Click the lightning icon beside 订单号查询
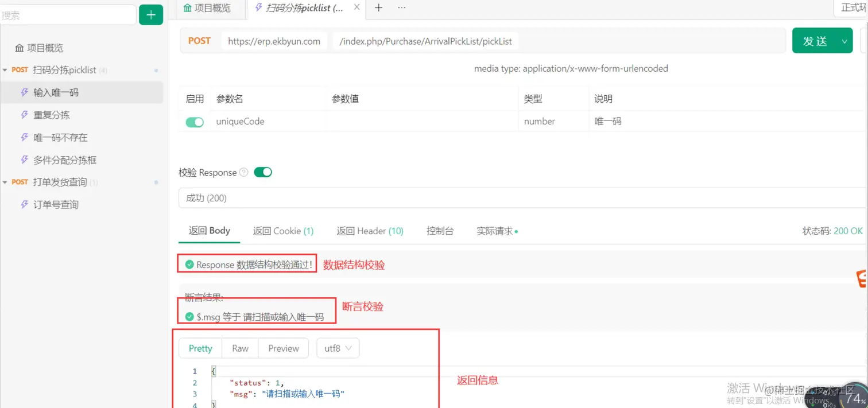Screen dimensions: 868x408 (24, 204)
